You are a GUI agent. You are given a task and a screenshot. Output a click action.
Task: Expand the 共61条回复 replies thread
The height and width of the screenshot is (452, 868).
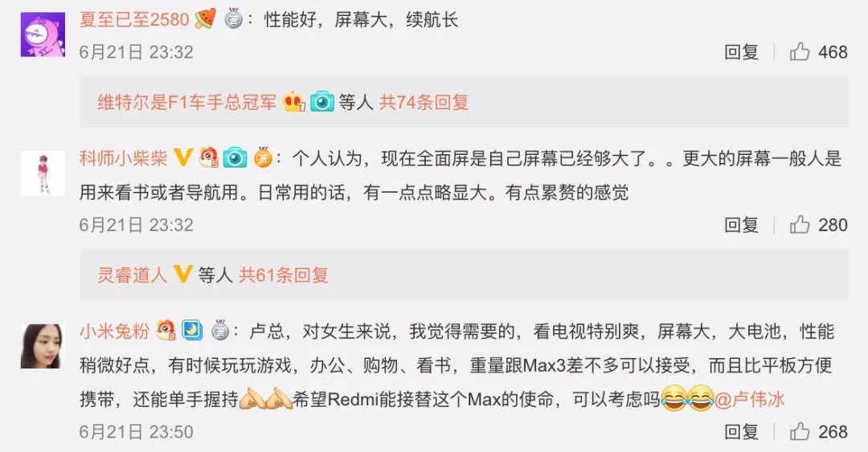284,275
